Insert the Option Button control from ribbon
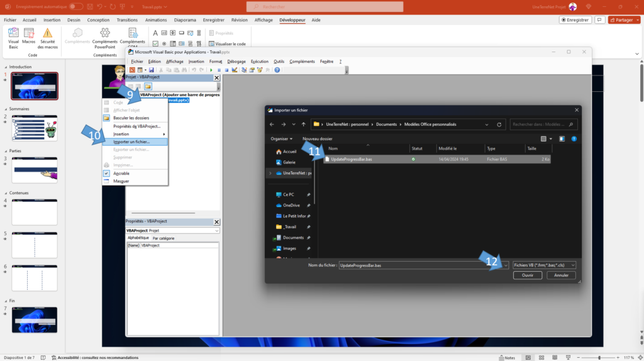Image resolution: width=644 pixels, height=361 pixels. pyautogui.click(x=164, y=43)
